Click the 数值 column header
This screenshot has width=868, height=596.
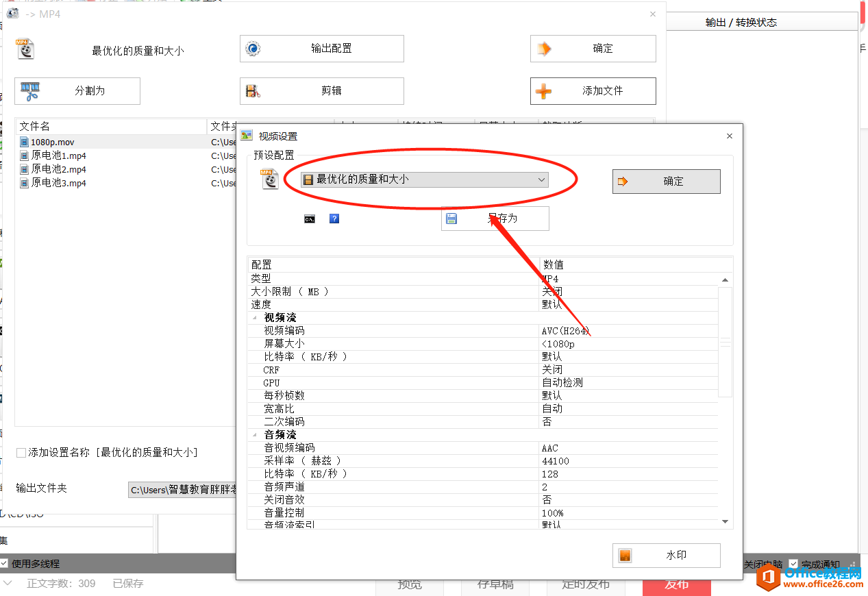[x=636, y=264]
